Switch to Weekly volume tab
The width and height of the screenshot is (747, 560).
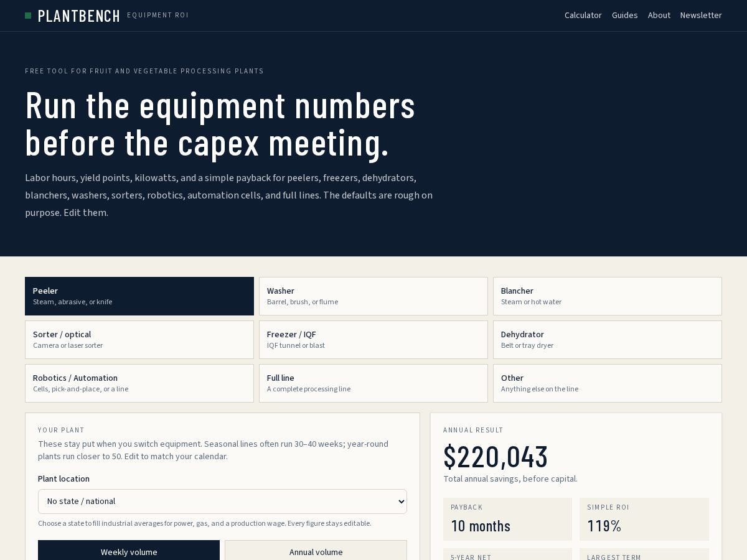(129, 552)
